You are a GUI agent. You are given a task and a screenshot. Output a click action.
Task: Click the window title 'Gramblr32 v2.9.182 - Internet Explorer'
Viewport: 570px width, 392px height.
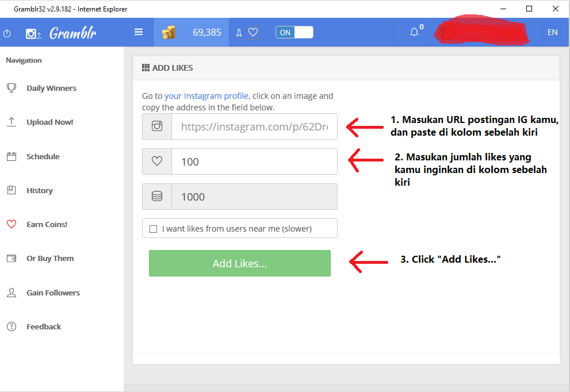click(71, 9)
